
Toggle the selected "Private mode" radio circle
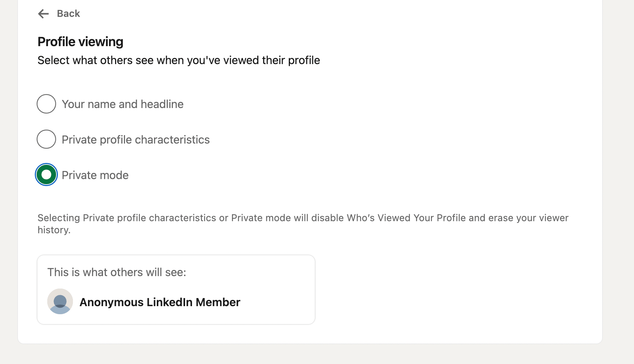tap(46, 175)
